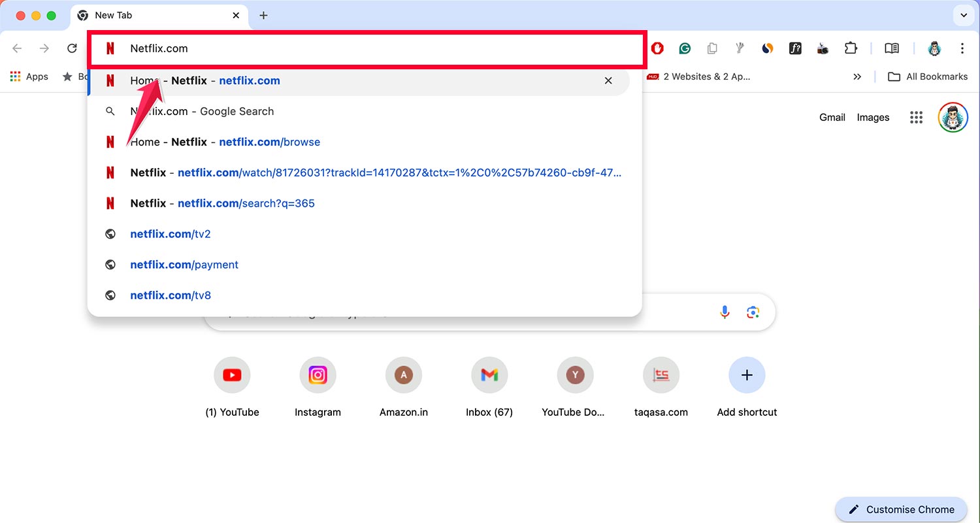Open a new tab with plus button
The height and width of the screenshot is (523, 980).
(263, 15)
